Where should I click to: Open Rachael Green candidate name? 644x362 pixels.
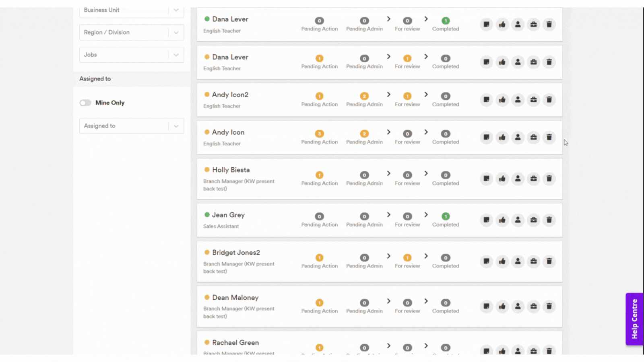(x=235, y=343)
